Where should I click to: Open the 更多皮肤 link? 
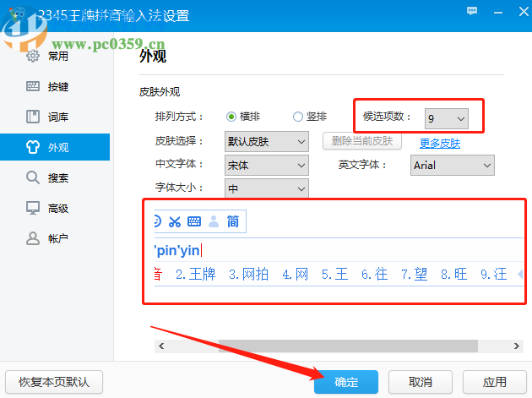440,144
